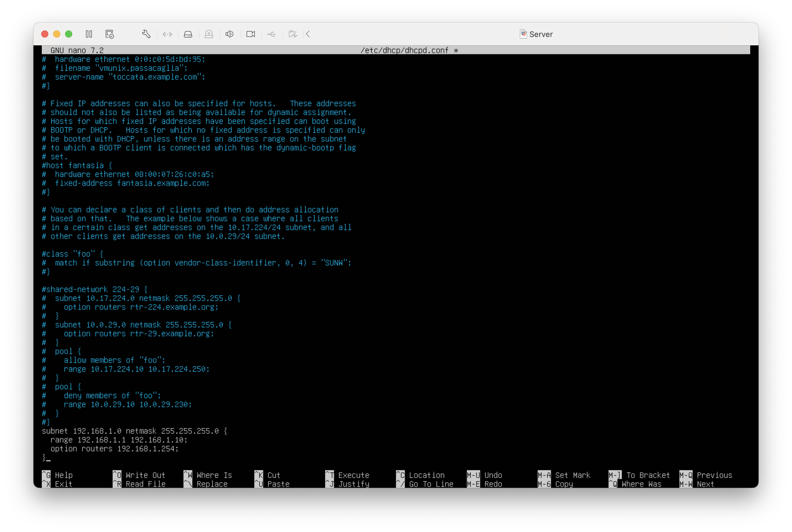Viewport: 792px width, 532px height.
Task: Open the shared folders icon
Action: 293,34
